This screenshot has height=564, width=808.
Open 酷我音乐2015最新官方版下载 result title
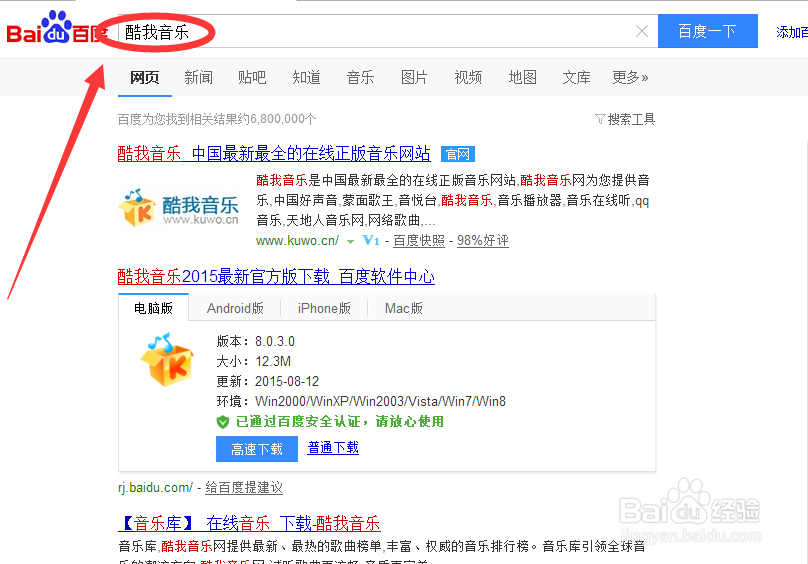tap(276, 276)
